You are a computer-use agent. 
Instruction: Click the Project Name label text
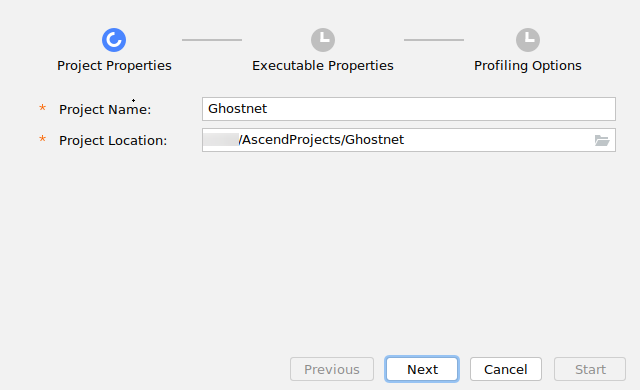[x=105, y=109]
